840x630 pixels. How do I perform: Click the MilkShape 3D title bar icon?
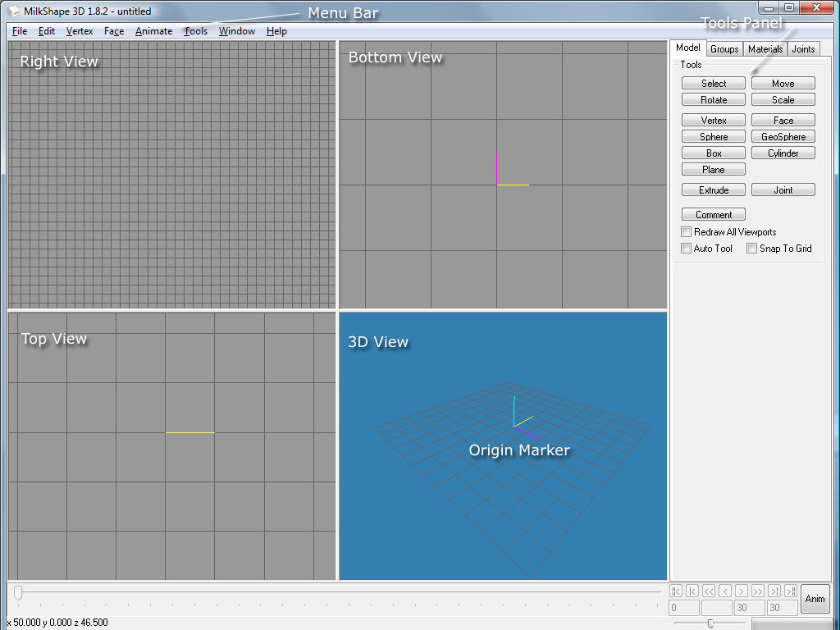pos(14,11)
